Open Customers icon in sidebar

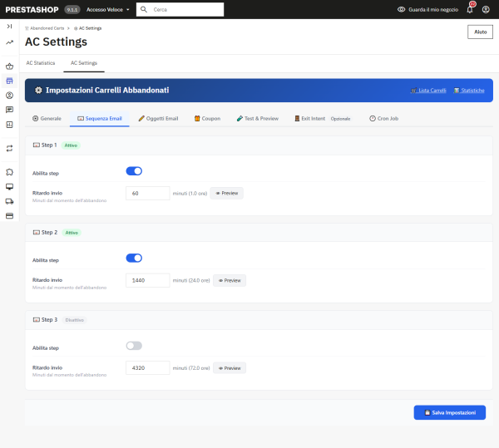[9, 96]
